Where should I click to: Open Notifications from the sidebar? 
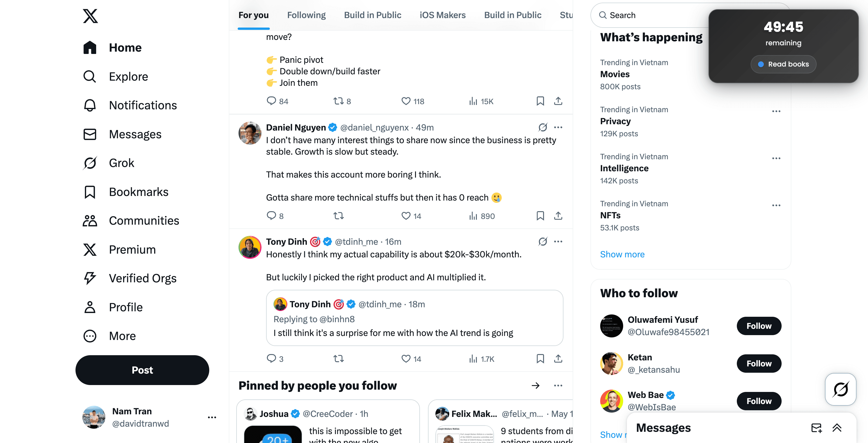click(x=143, y=105)
